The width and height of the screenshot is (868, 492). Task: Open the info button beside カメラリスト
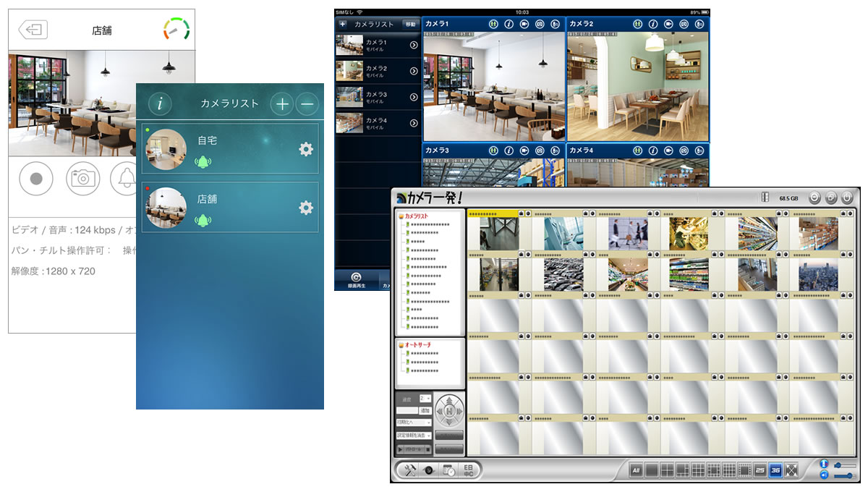160,103
